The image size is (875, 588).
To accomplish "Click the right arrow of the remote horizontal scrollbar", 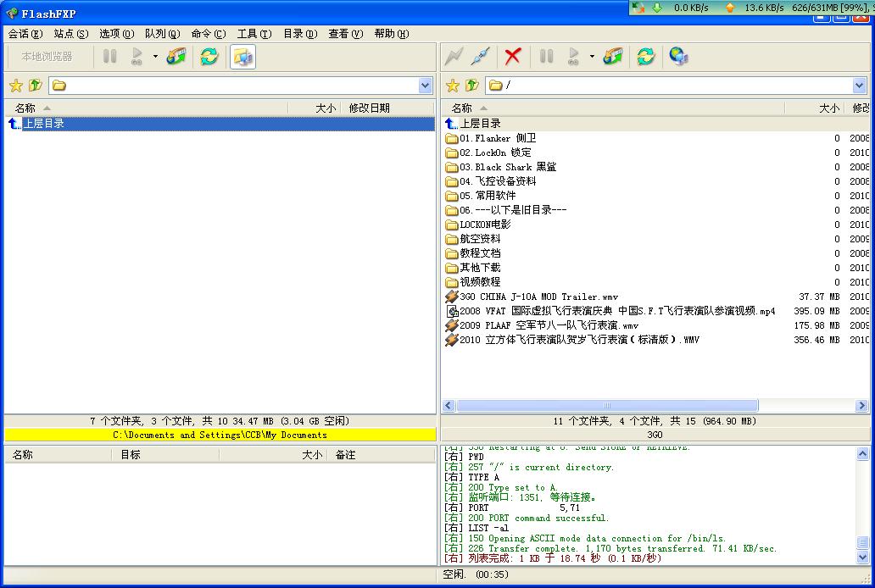I will [861, 406].
